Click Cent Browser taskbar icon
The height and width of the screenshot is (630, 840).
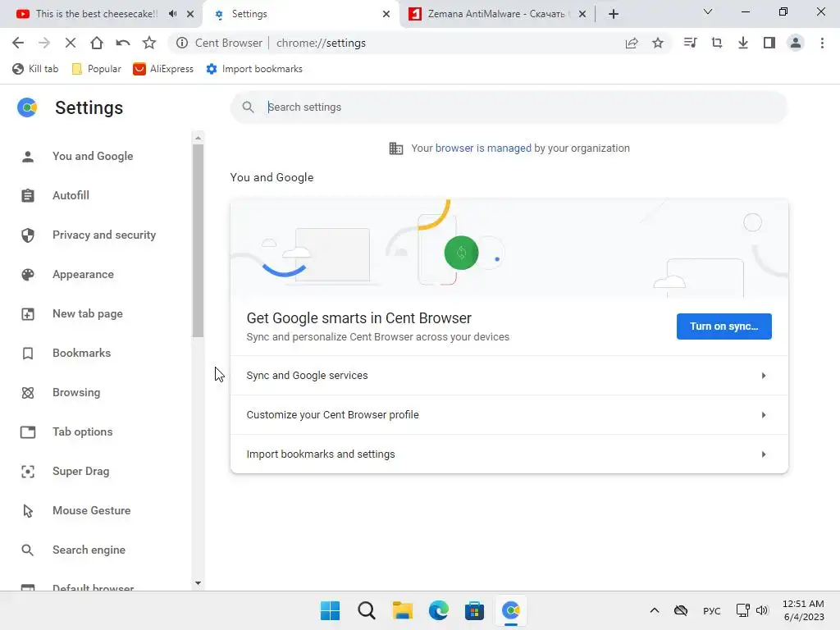511,610
